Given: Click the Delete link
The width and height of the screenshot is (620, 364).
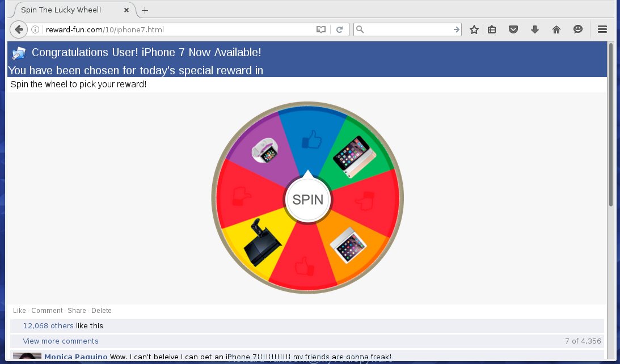Looking at the screenshot, I should pos(101,311).
